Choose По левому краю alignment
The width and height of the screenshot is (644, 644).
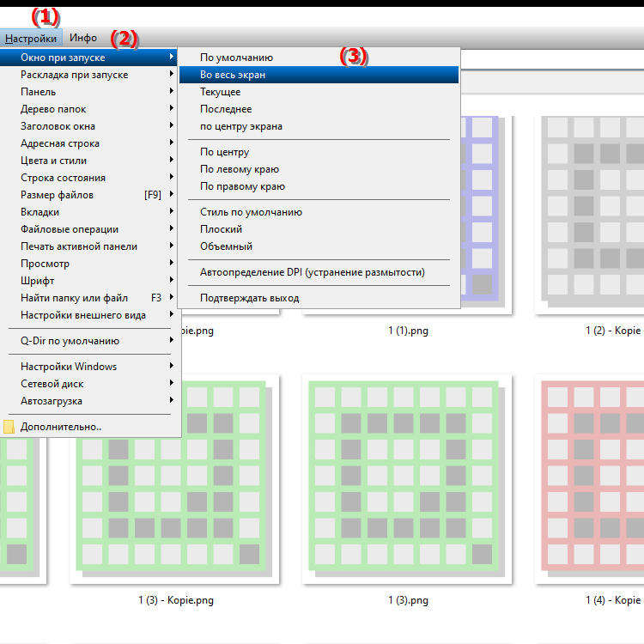point(319,169)
